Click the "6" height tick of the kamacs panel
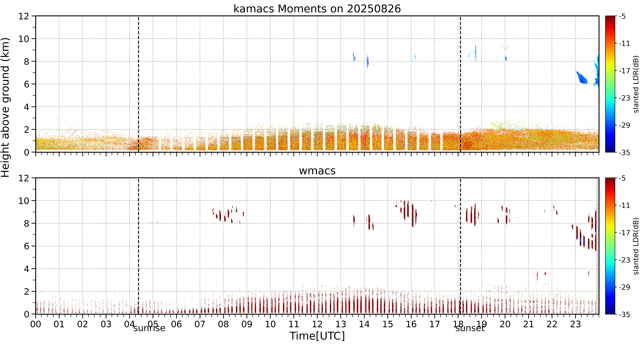This screenshot has width=644, height=346. [26, 84]
